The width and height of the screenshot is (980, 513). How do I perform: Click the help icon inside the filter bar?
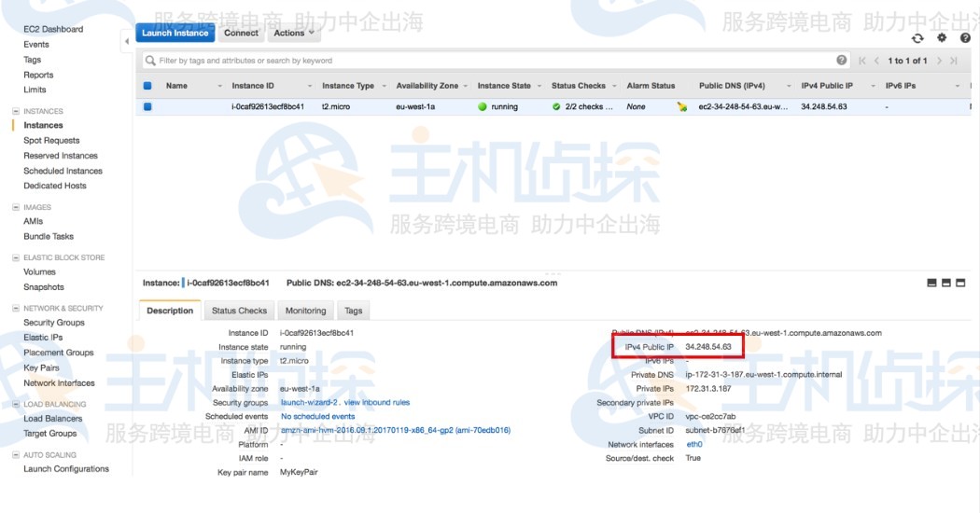click(841, 60)
